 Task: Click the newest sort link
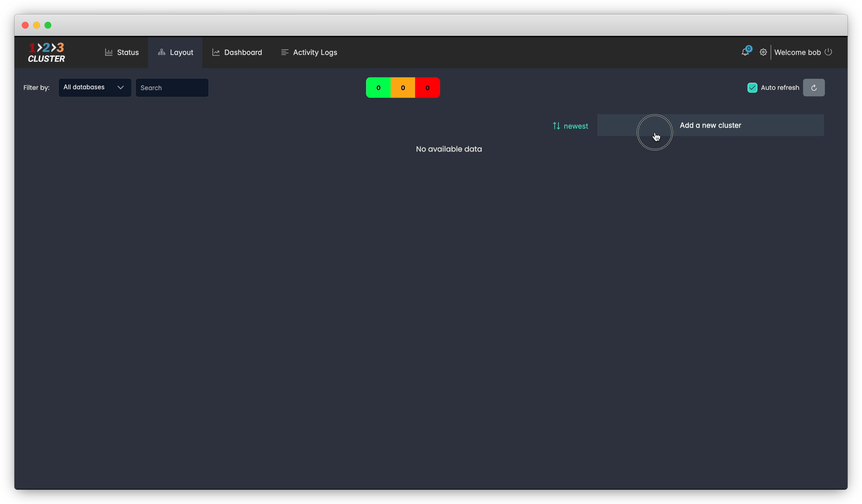[x=576, y=126]
